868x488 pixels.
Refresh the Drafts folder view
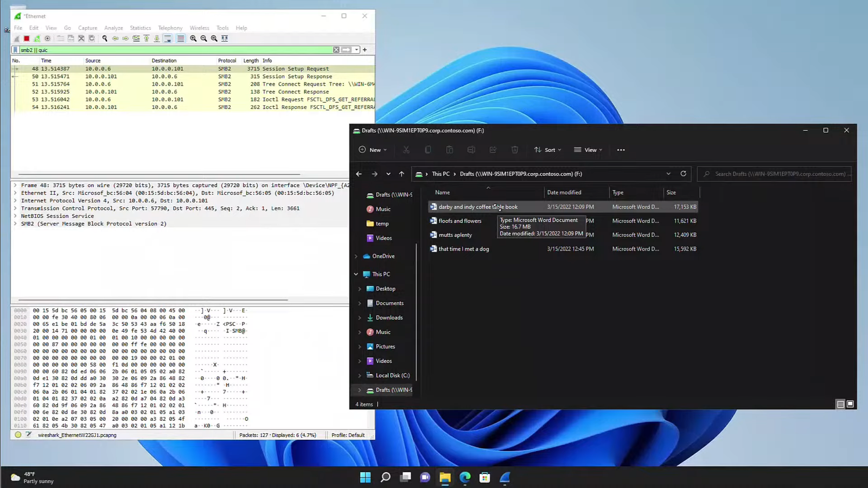[683, 174]
